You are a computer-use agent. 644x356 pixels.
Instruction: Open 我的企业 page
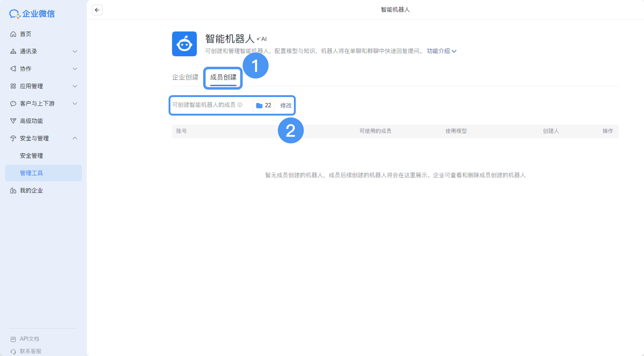coord(31,190)
